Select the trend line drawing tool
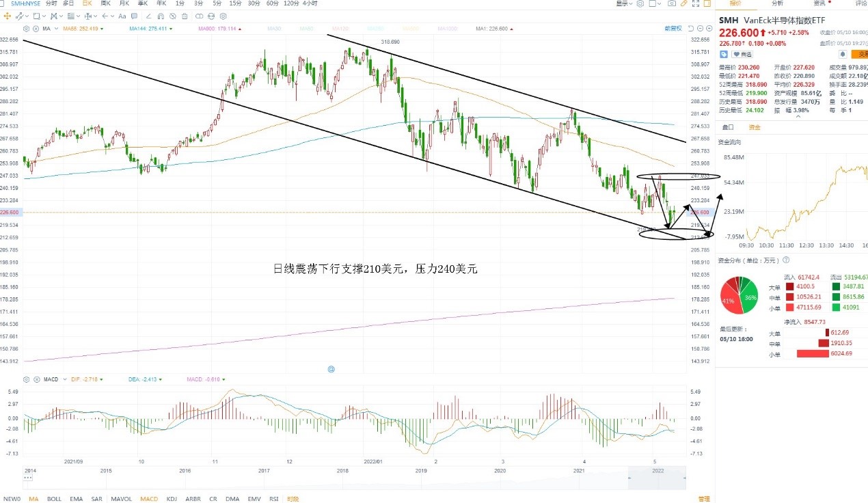868x503 pixels. point(19,16)
